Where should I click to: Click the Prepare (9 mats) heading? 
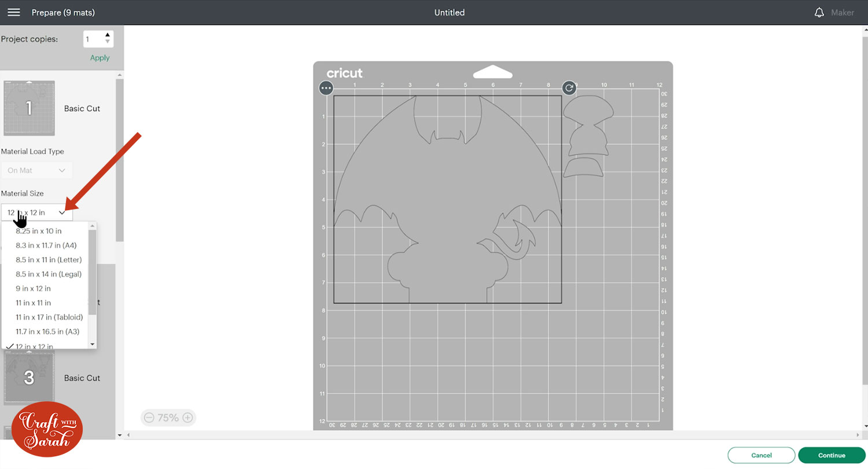[63, 12]
